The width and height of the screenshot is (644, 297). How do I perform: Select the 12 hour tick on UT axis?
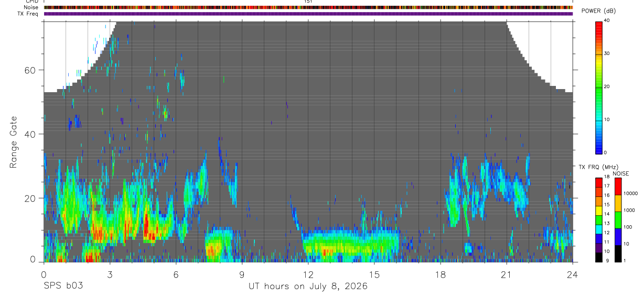pos(308,274)
